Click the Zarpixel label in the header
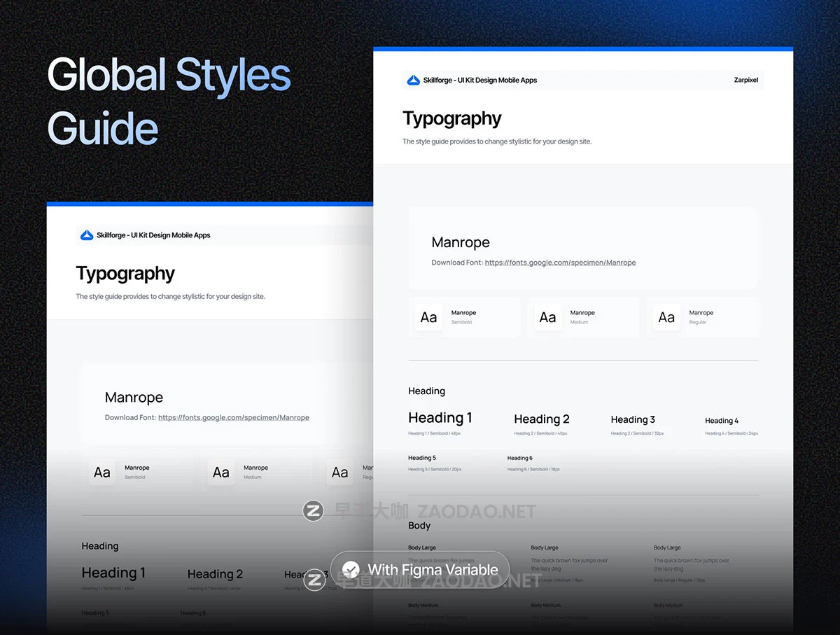 pos(745,81)
